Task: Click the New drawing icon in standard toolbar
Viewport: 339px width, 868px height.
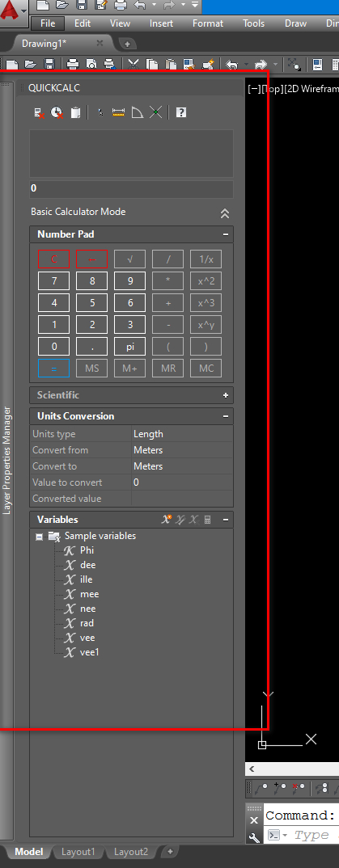Action: click(x=12, y=65)
